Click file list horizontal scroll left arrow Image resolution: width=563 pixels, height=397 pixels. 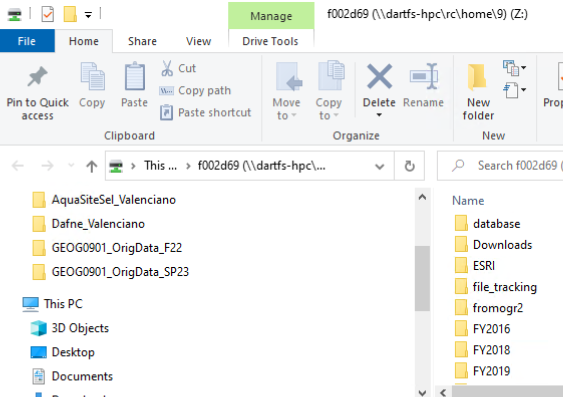coord(443,392)
